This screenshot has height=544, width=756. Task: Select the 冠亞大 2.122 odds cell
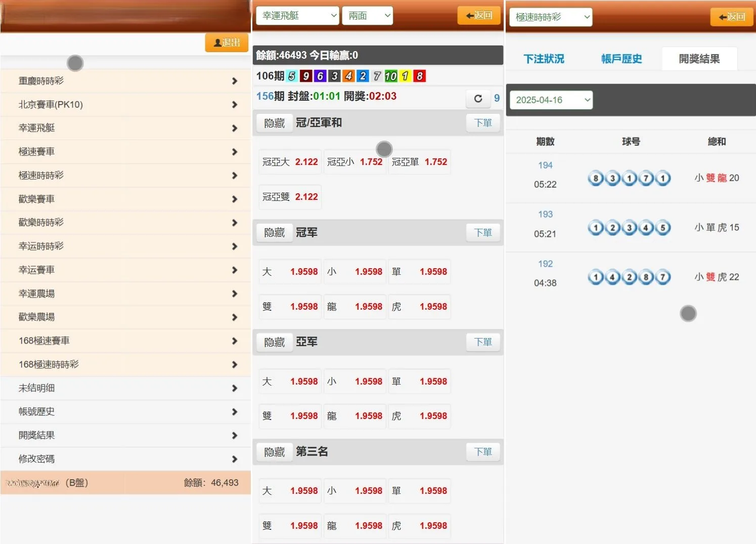pos(290,161)
